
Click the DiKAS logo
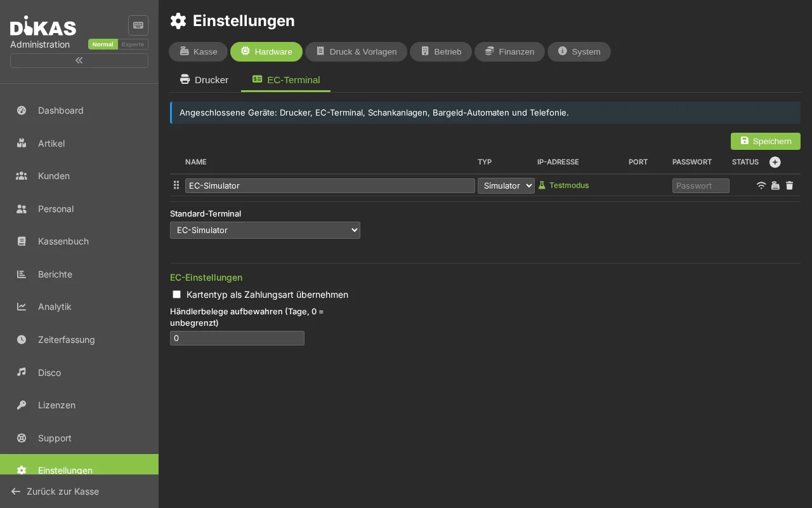[x=43, y=26]
